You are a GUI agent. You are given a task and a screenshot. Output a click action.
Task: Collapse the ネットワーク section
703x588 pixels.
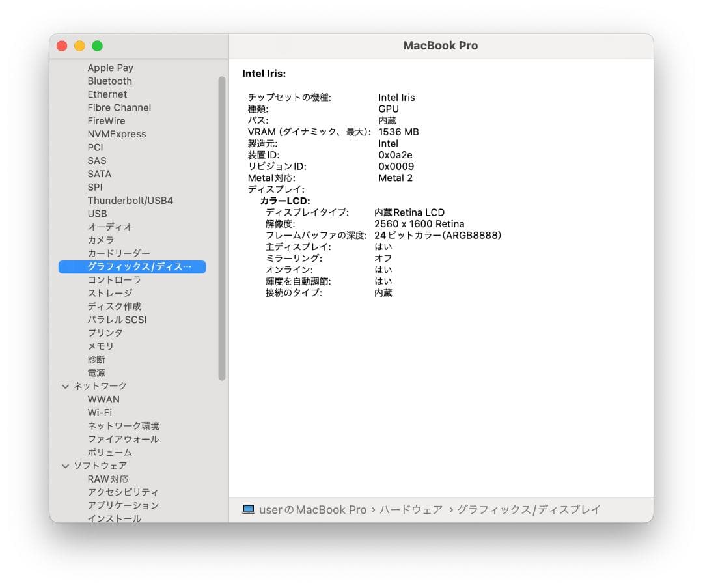click(x=65, y=385)
